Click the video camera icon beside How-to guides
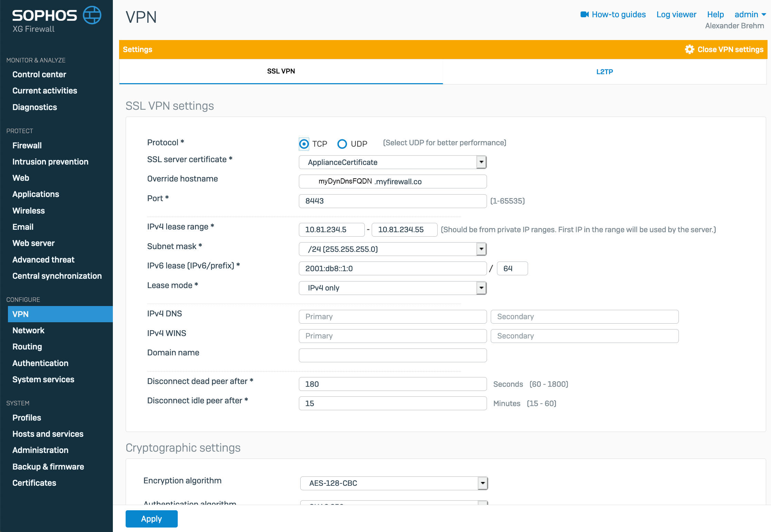771x532 pixels. (x=584, y=14)
